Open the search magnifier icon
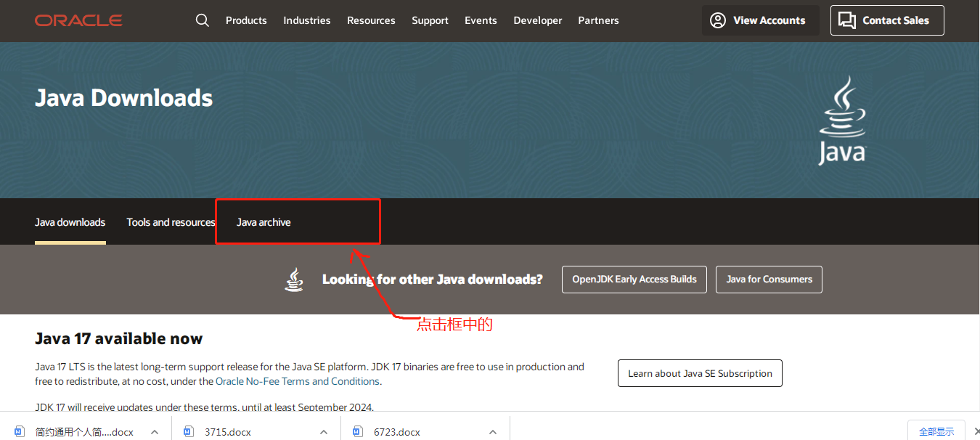This screenshot has width=980, height=440. click(x=203, y=20)
